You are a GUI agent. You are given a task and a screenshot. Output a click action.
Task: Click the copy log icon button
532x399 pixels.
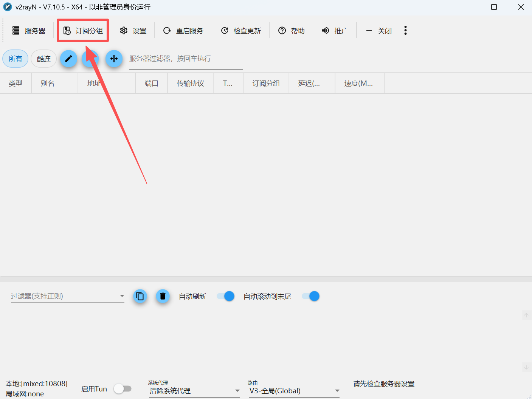(140, 296)
